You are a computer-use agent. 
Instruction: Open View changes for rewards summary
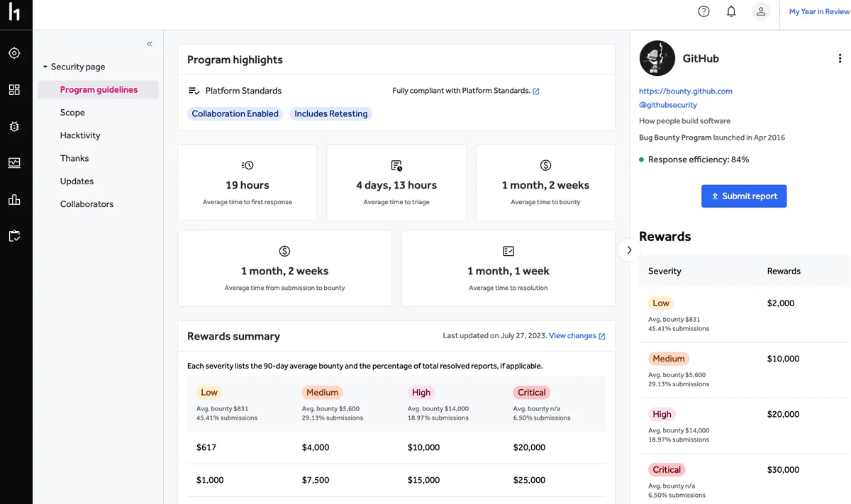572,335
